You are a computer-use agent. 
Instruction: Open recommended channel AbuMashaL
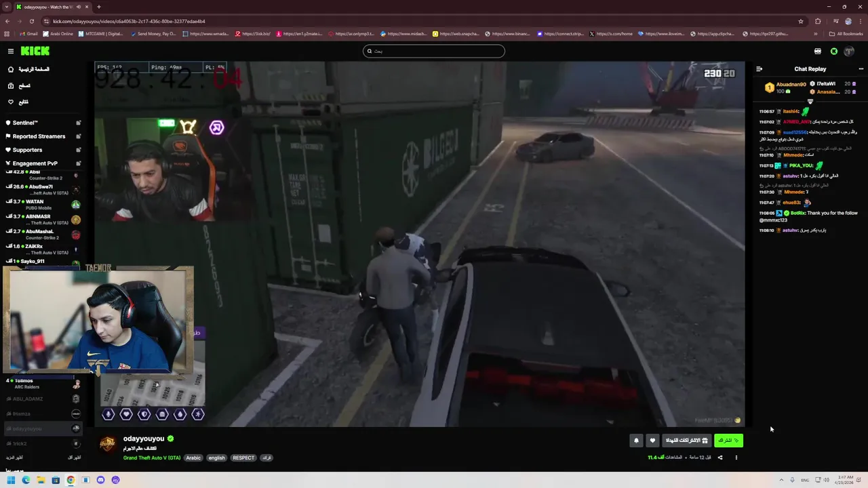click(x=43, y=235)
